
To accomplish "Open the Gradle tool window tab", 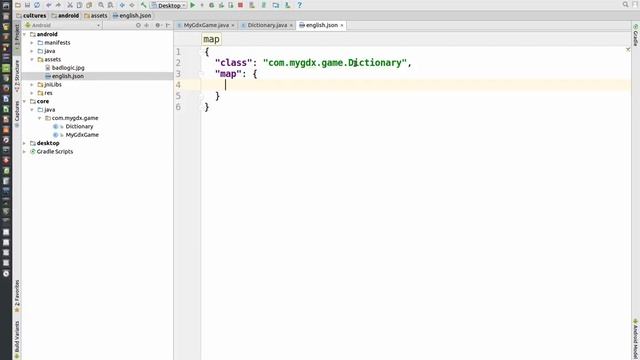I will pyautogui.click(x=636, y=35).
